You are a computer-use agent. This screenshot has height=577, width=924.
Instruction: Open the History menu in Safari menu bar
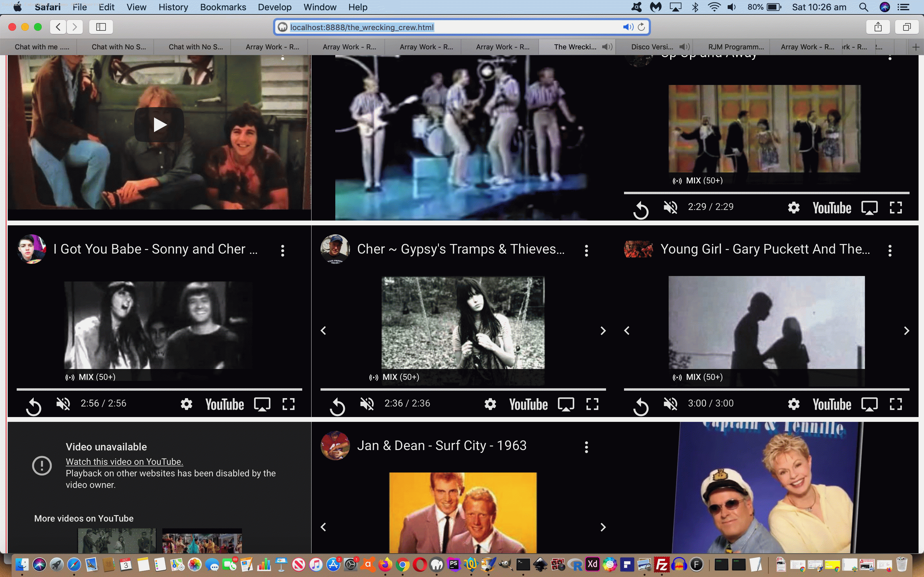[173, 7]
